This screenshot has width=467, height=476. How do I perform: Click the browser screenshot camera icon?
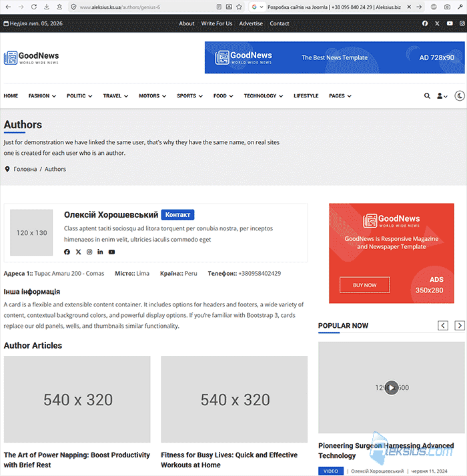tap(447, 7)
